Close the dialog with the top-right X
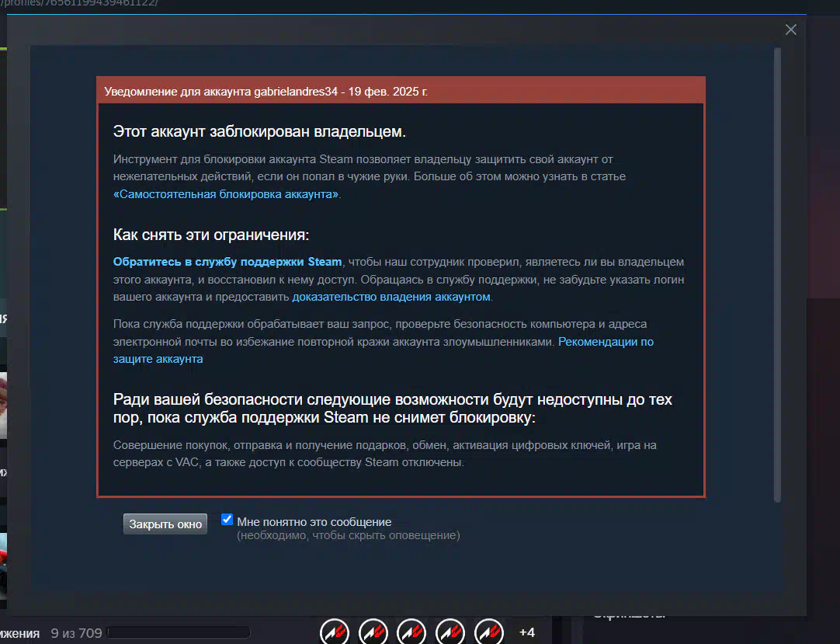840x644 pixels. 790,30
